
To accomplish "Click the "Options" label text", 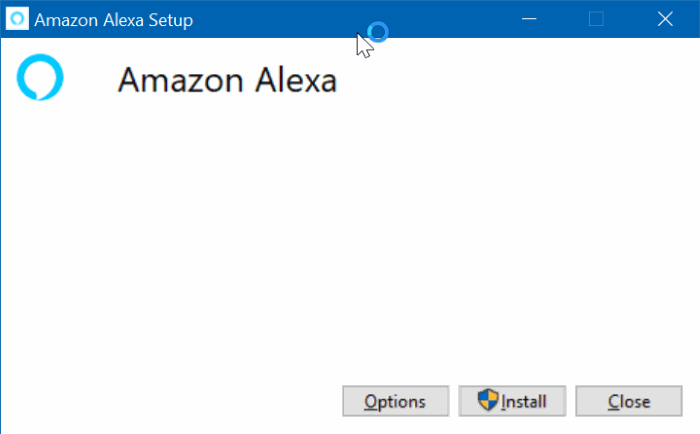I will pos(394,402).
